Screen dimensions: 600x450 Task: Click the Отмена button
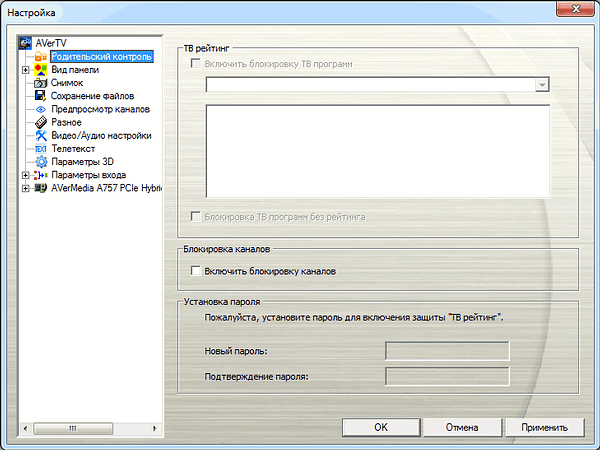(462, 427)
